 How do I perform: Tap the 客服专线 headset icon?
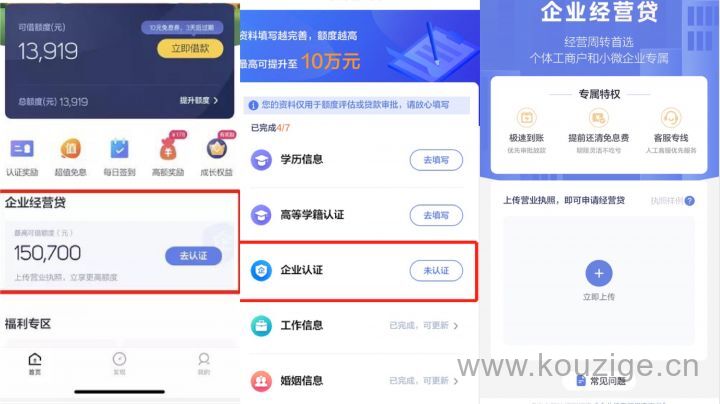(x=670, y=118)
